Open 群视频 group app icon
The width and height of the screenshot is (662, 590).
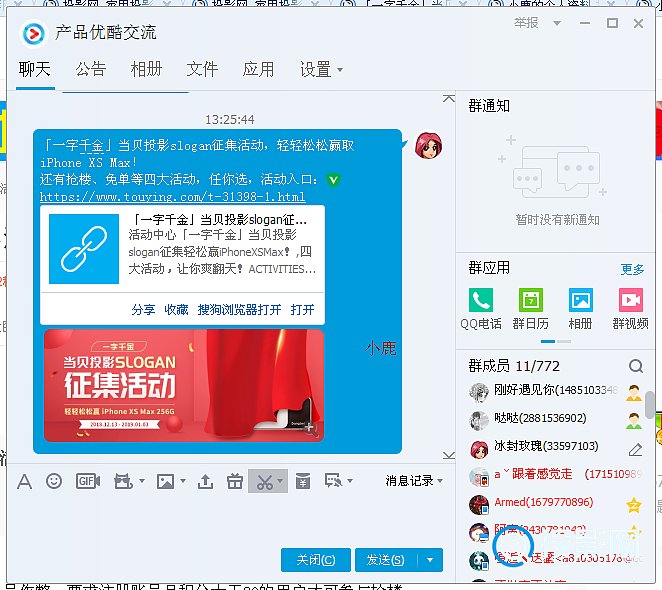[631, 309]
